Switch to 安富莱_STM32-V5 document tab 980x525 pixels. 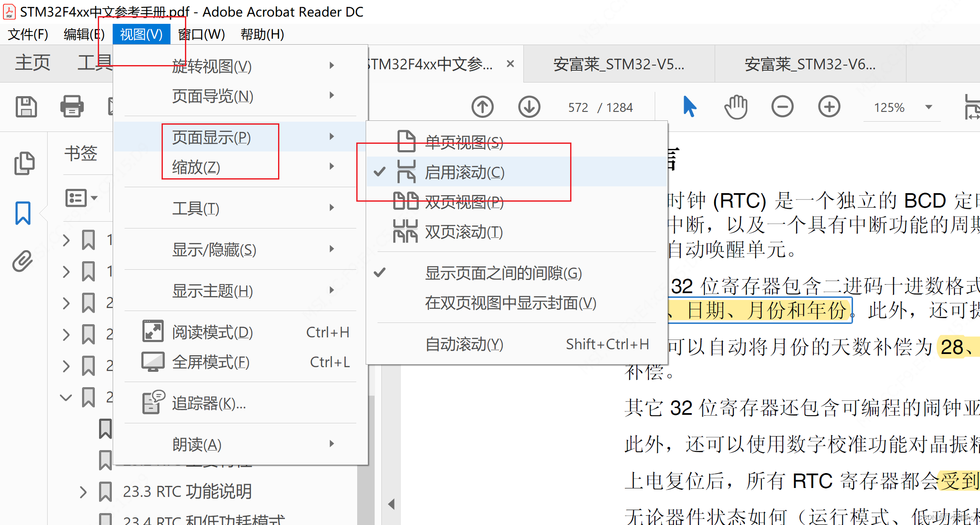coord(619,64)
